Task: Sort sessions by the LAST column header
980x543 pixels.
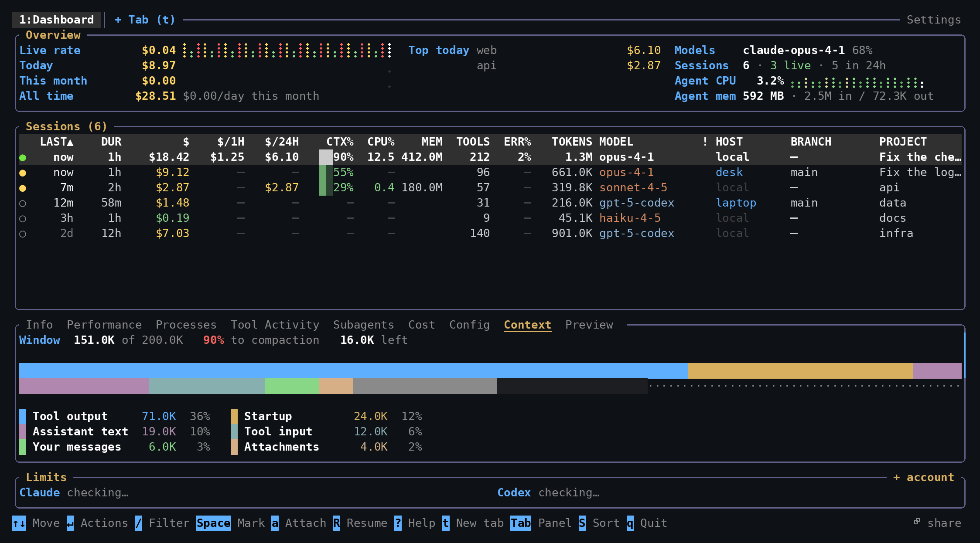Action: (57, 142)
